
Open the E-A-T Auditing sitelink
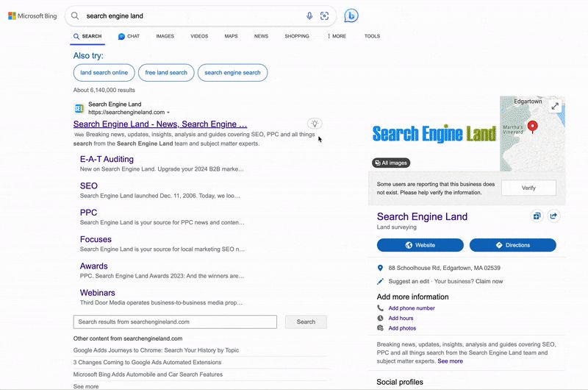[107, 159]
